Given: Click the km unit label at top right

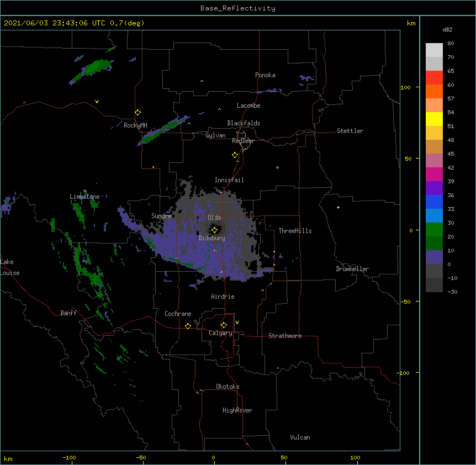Looking at the screenshot, I should 411,23.
